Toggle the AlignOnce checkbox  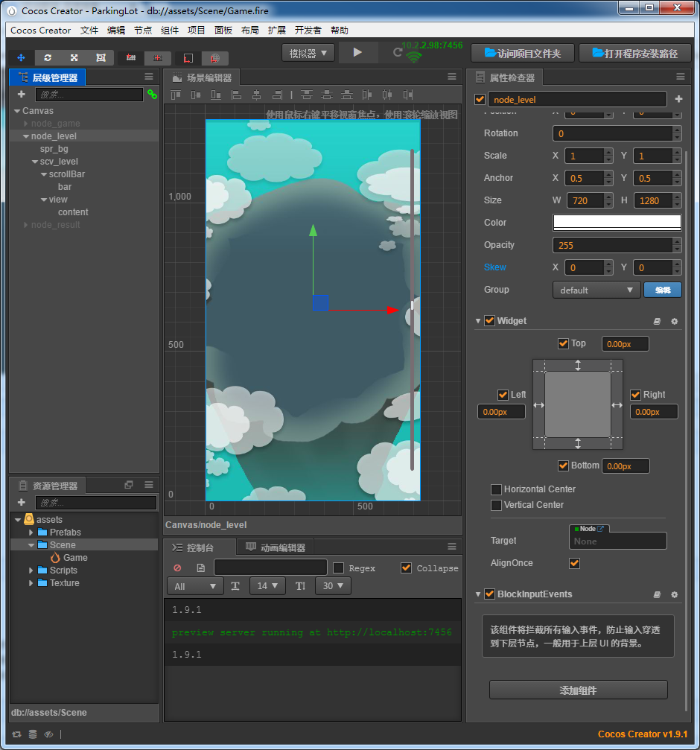coord(575,563)
